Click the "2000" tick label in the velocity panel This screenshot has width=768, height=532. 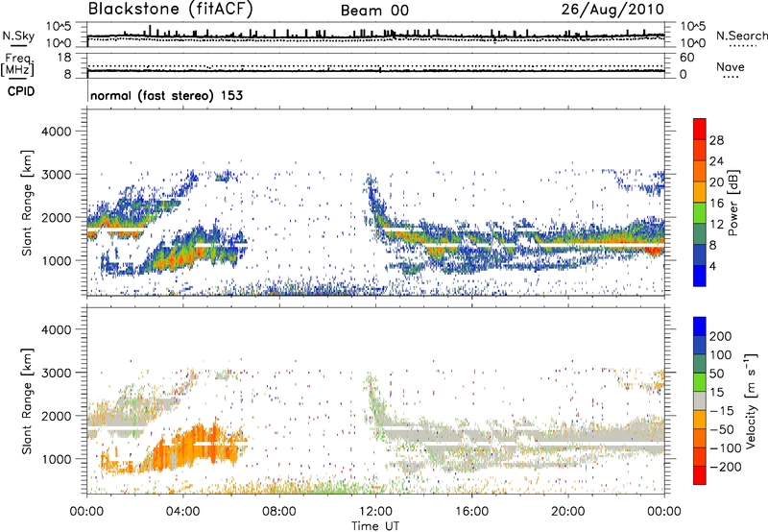click(57, 416)
